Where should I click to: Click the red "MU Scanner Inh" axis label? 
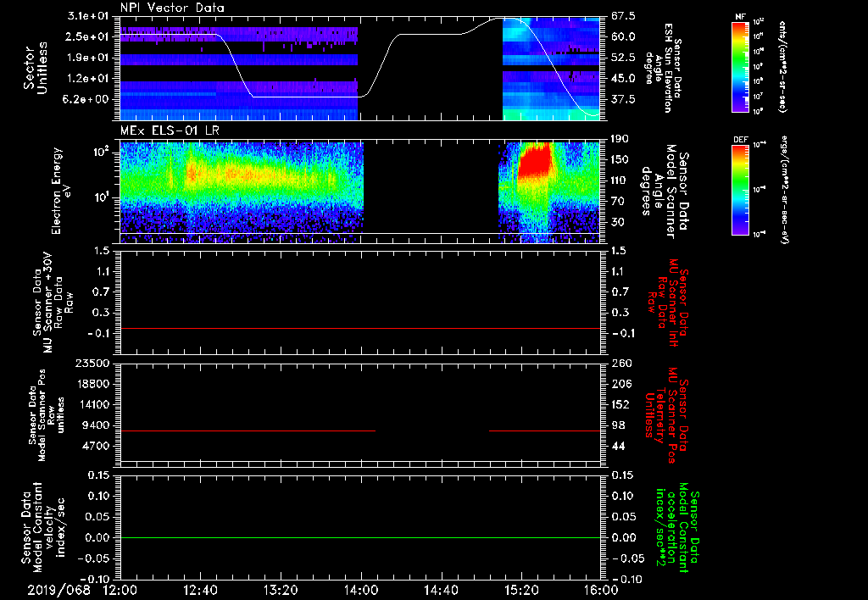click(667, 302)
